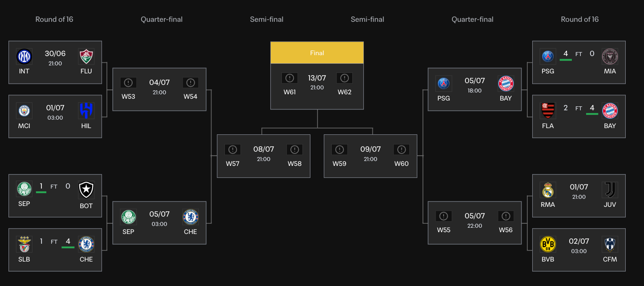644x286 pixels.
Task: Click the Monterrey crest above CFM
Action: coord(610,244)
